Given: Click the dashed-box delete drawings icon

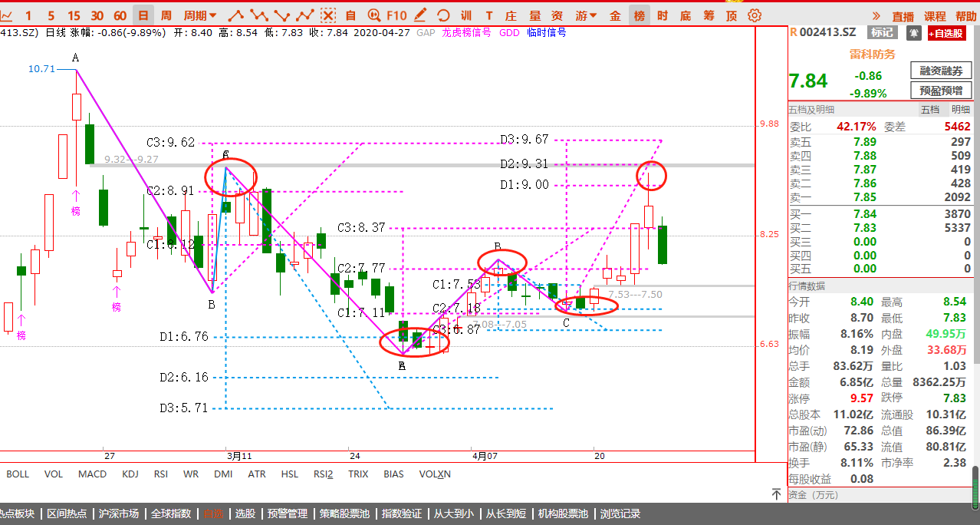Looking at the screenshot, I should [328, 15].
